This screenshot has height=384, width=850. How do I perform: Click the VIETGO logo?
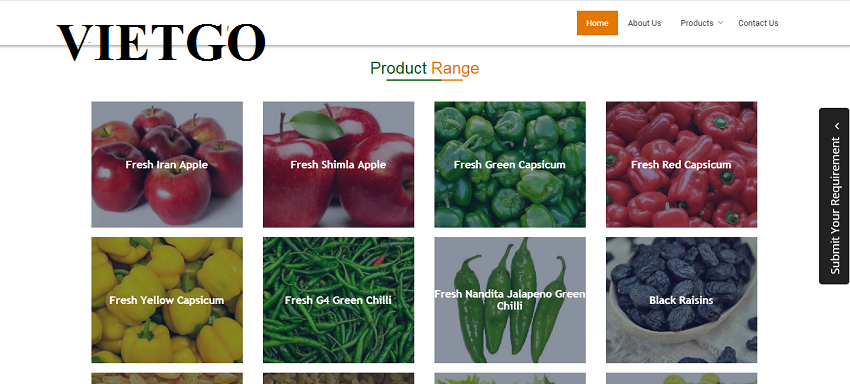tap(161, 42)
